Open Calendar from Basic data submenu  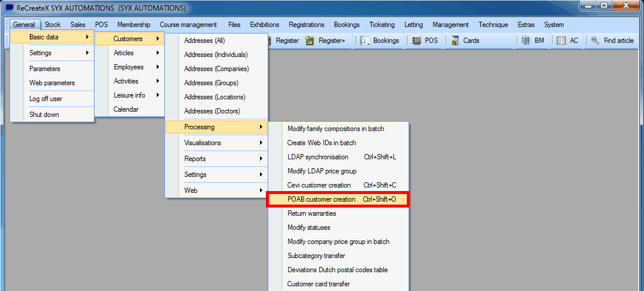click(x=126, y=109)
